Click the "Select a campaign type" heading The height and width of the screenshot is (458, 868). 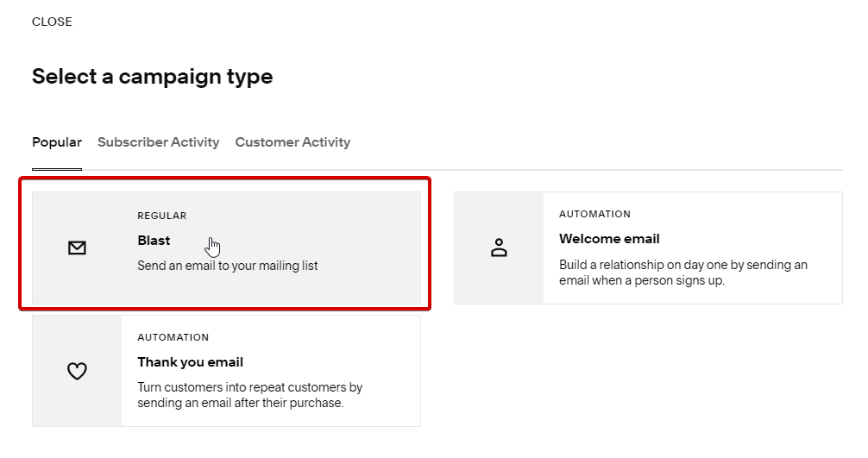click(152, 77)
